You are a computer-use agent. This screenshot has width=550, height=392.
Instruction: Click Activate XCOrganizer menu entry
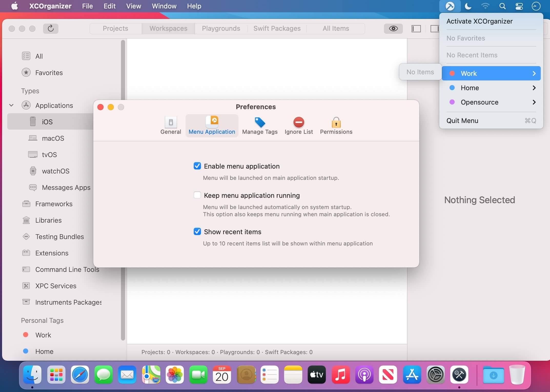tap(479, 21)
